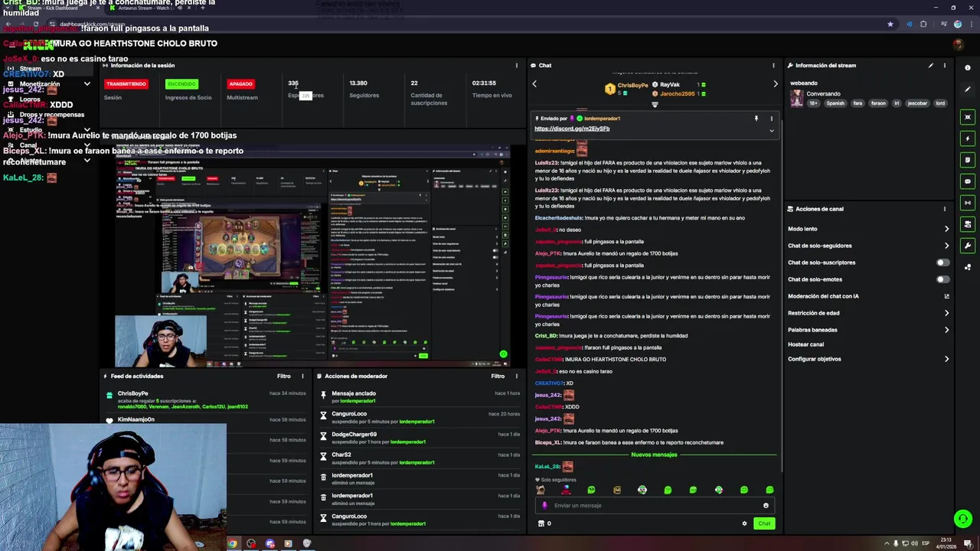Open Estudio in the left sidebar
Screen dimensions: 980x551
tap(31, 130)
